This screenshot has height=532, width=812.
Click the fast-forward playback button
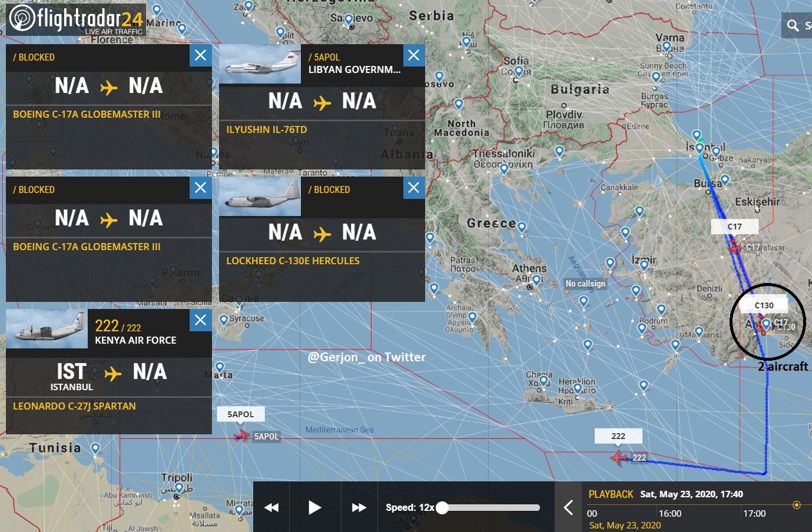coord(359,507)
